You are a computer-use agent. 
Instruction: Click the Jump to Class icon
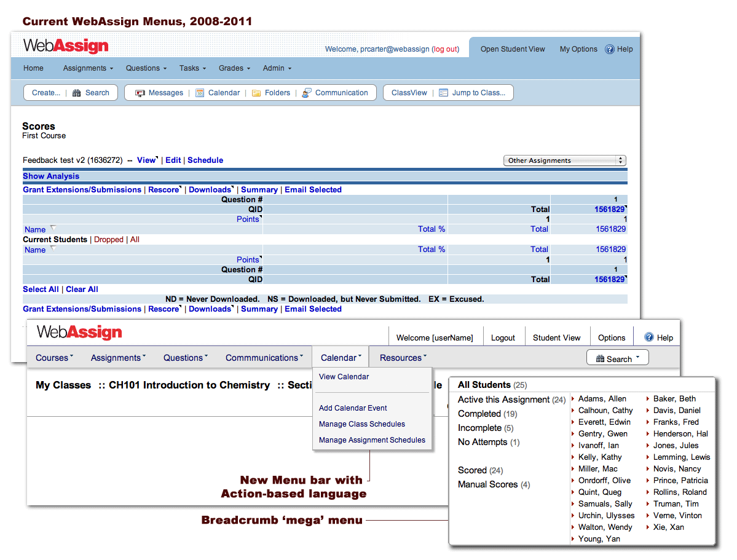point(443,93)
